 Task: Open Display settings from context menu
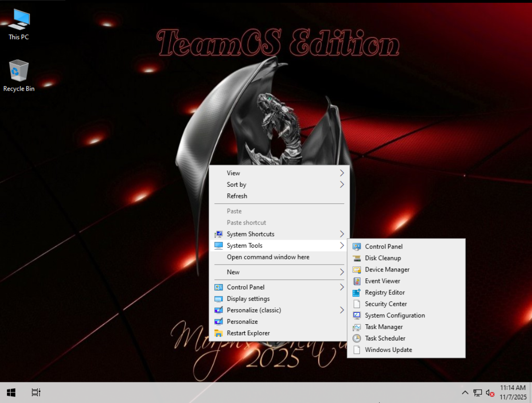click(x=248, y=299)
